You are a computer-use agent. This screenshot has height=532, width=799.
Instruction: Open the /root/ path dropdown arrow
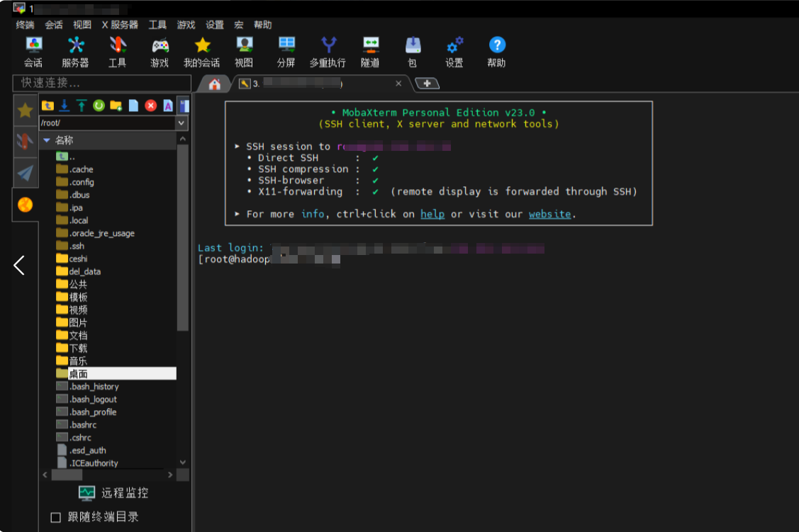point(181,123)
